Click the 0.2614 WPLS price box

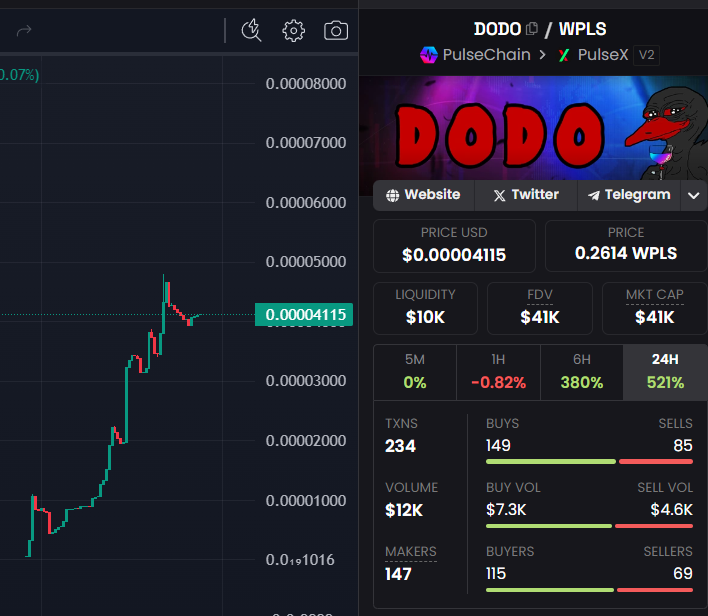626,246
